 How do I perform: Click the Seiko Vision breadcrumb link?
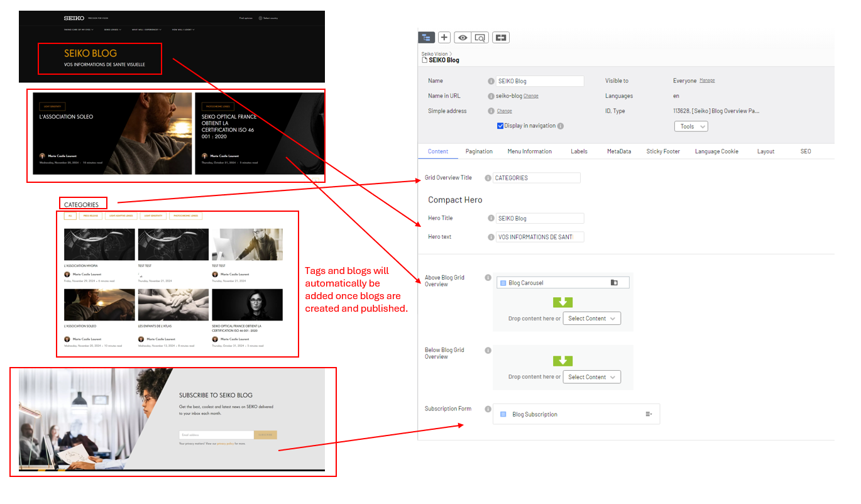tap(434, 54)
